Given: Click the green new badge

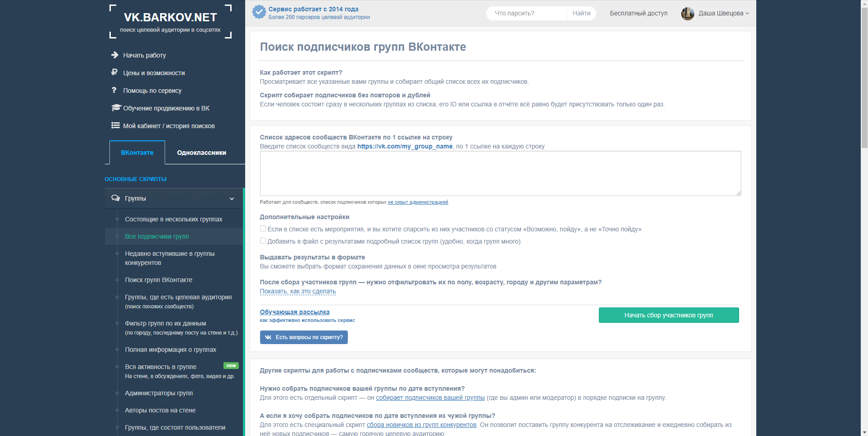Looking at the screenshot, I should [x=231, y=365].
